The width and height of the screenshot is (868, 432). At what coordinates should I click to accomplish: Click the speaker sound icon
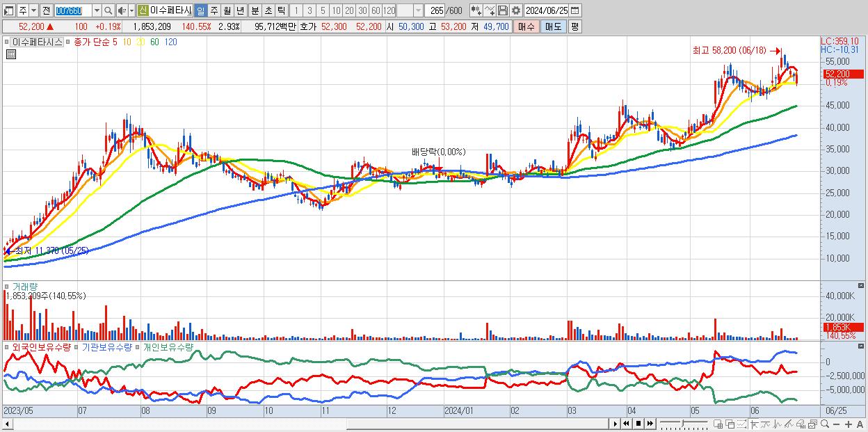[122, 10]
